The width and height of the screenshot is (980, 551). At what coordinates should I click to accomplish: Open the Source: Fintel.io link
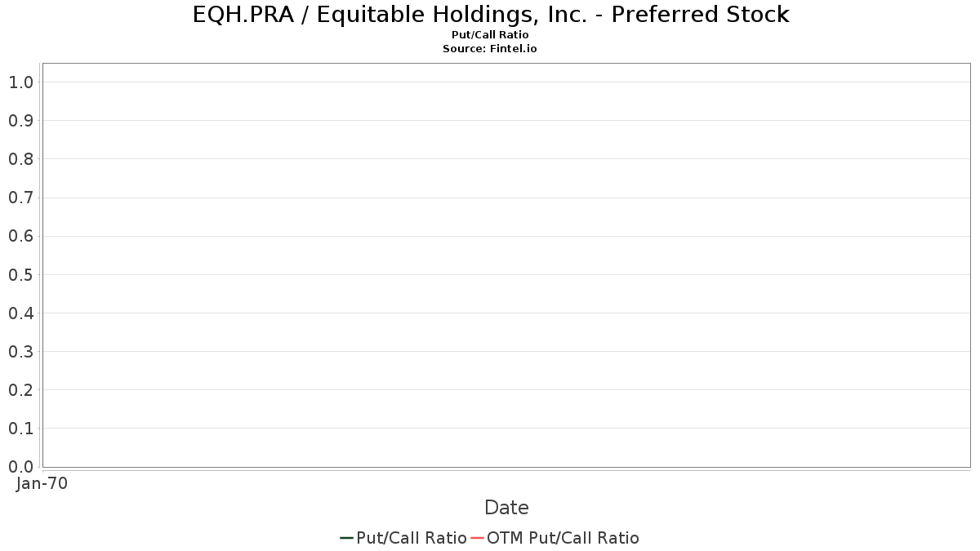pyautogui.click(x=490, y=49)
